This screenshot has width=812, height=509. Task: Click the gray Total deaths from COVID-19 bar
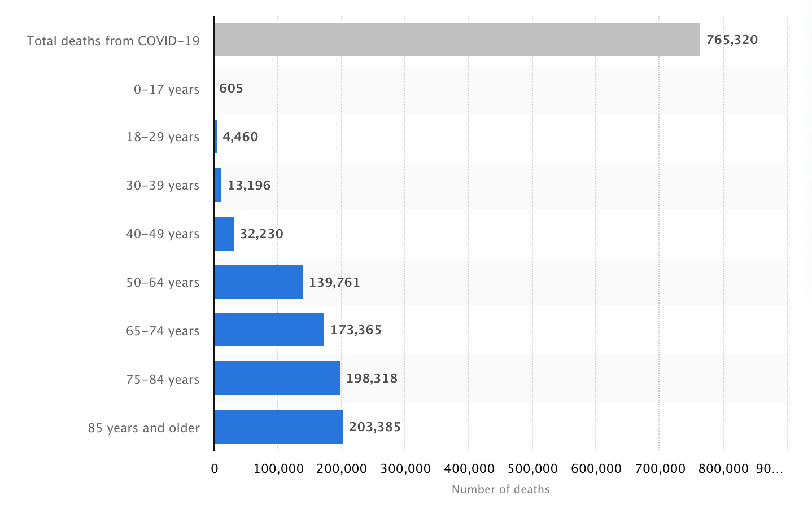pyautogui.click(x=457, y=40)
